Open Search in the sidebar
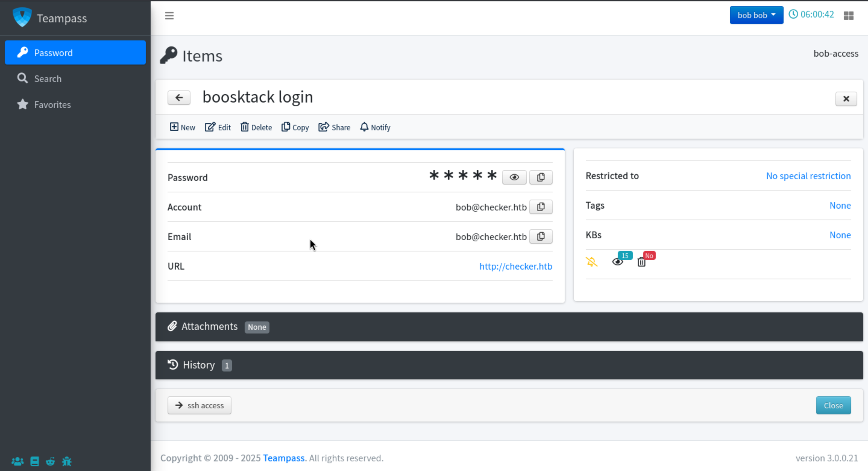This screenshot has height=471, width=868. pos(48,79)
